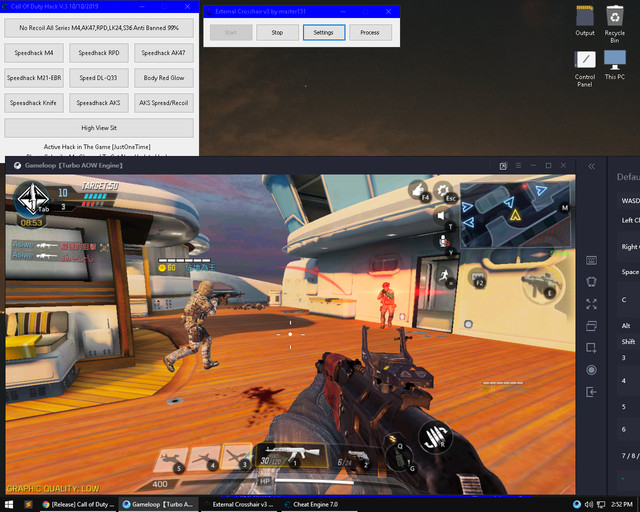Activate Speedhack AK47

tap(164, 53)
